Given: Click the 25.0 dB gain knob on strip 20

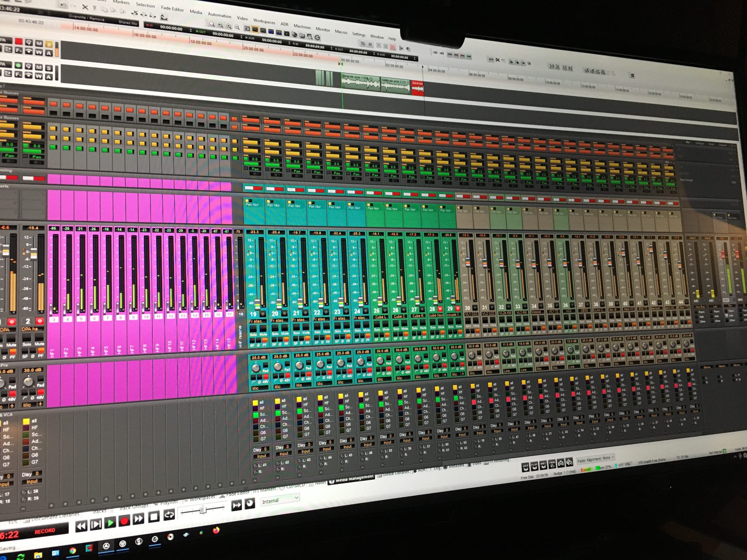Looking at the screenshot, I should click(277, 366).
